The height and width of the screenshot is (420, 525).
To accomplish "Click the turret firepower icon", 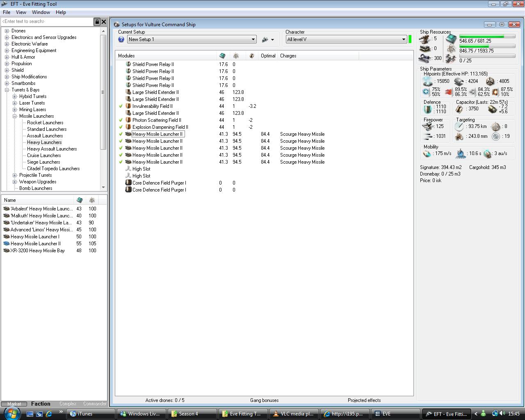I will tap(428, 126).
